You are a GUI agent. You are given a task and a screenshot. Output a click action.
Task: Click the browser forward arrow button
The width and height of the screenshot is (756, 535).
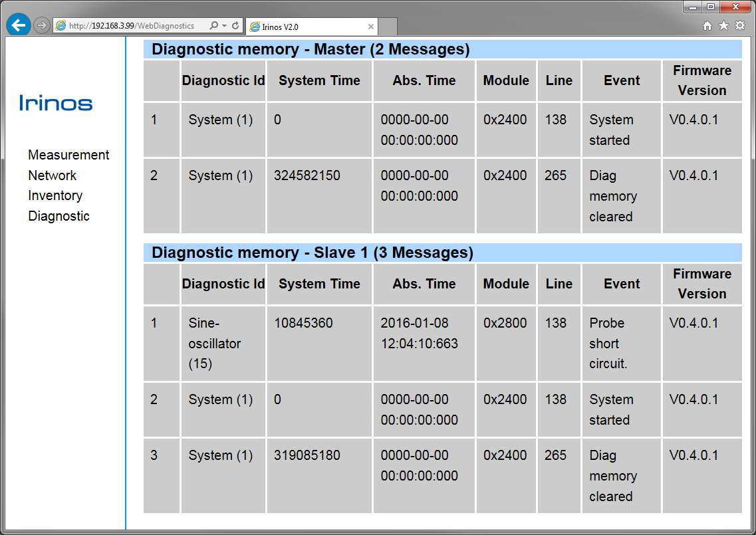click(x=42, y=25)
